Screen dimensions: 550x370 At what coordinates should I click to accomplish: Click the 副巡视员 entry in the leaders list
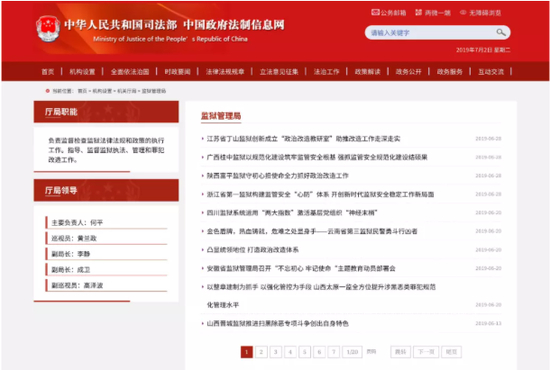tap(107, 285)
